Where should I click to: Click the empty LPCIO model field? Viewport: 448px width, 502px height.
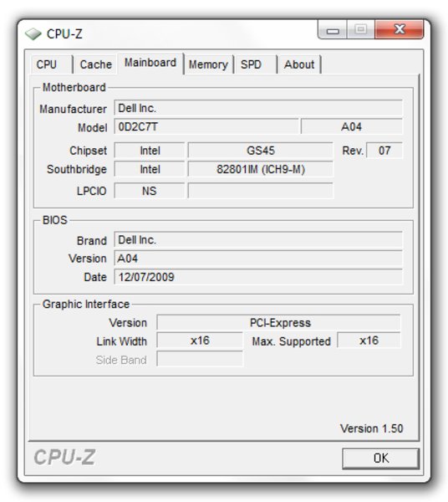pos(260,191)
